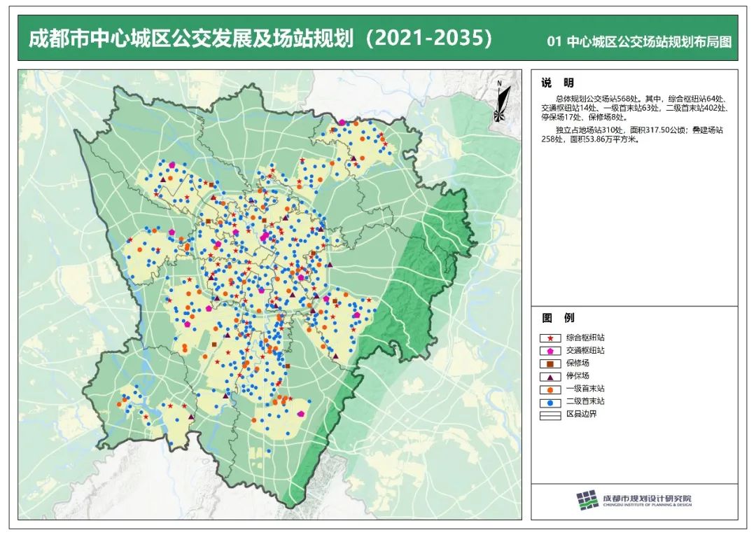
Task: Click the text CHENGDU INSTITUTE OF PLANNING & DESIGN
Action: pyautogui.click(x=647, y=505)
